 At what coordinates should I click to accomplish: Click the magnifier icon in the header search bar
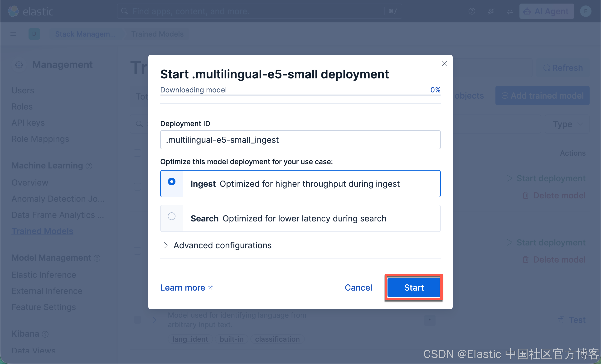tap(124, 11)
